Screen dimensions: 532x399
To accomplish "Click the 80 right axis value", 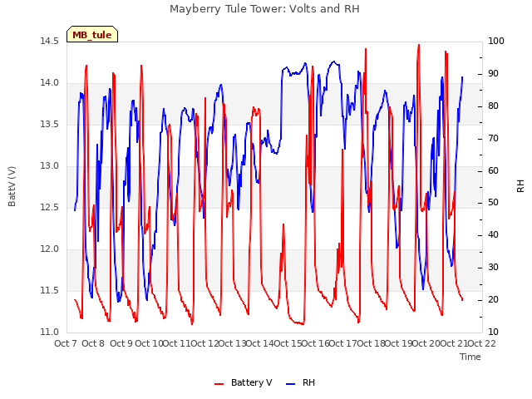I will (x=493, y=106).
